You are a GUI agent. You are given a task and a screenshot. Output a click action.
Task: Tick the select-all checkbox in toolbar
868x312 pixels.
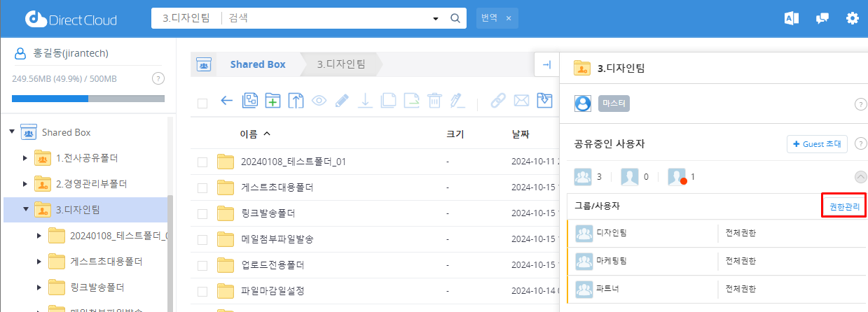pos(202,103)
